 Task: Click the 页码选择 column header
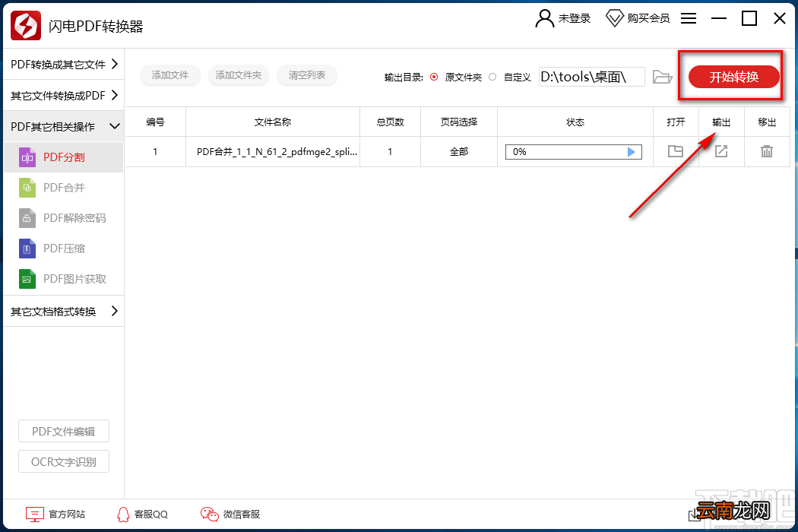point(459,122)
